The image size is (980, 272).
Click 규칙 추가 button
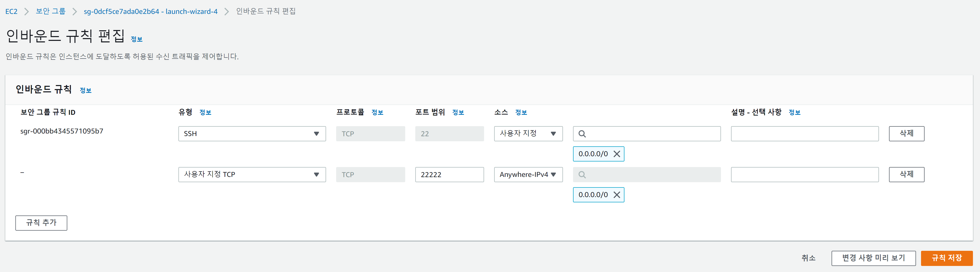point(42,223)
